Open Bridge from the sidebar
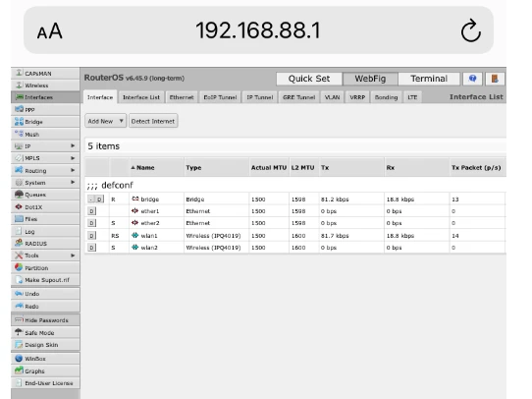This screenshot has width=532, height=399. (45, 122)
